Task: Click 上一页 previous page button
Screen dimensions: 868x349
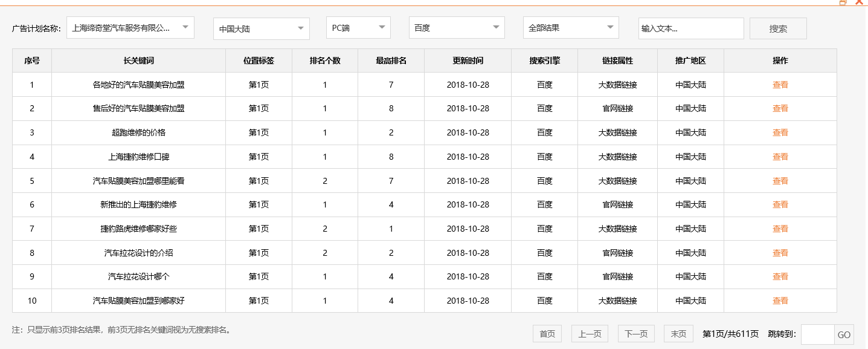Action: pyautogui.click(x=589, y=333)
